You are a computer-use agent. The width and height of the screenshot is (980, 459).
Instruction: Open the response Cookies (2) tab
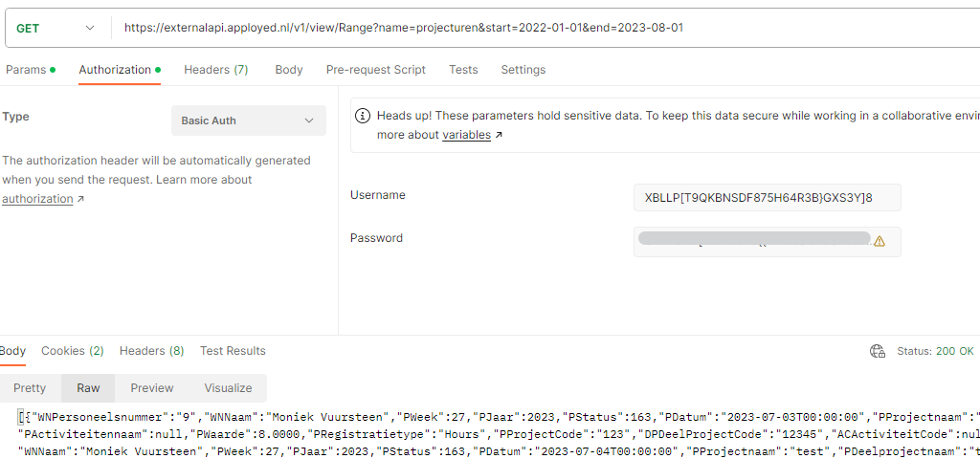[x=73, y=351]
